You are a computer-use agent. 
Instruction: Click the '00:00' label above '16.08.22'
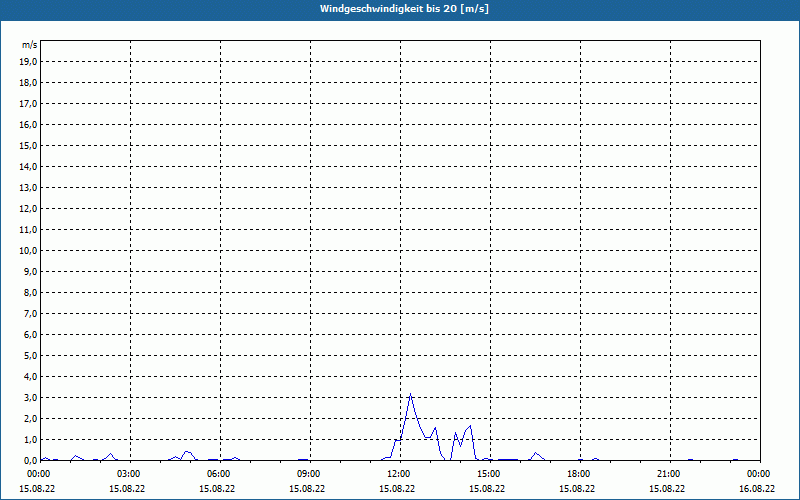(759, 474)
